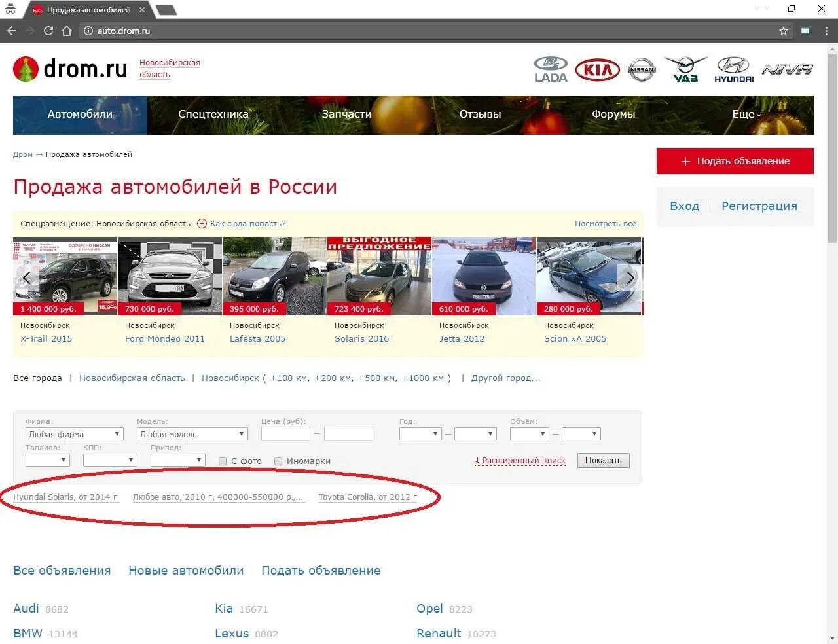Image resolution: width=838 pixels, height=644 pixels.
Task: Click the 'Показать' search button
Action: point(603,461)
